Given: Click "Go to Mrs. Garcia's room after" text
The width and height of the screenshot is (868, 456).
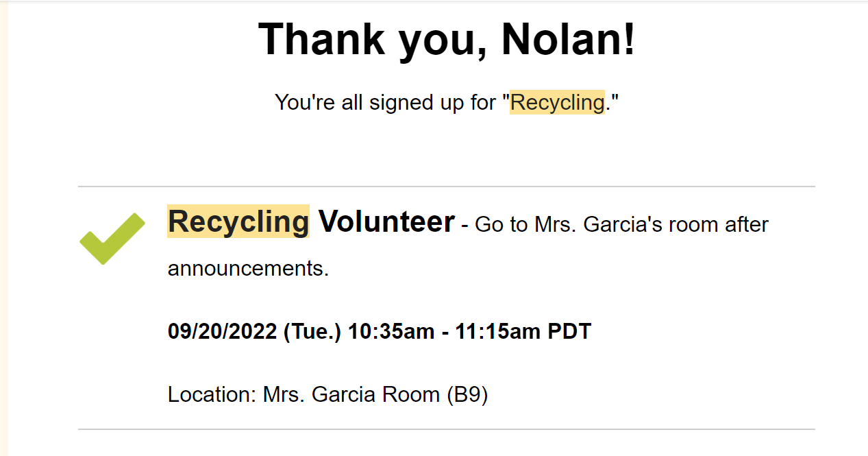Looking at the screenshot, I should [621, 225].
